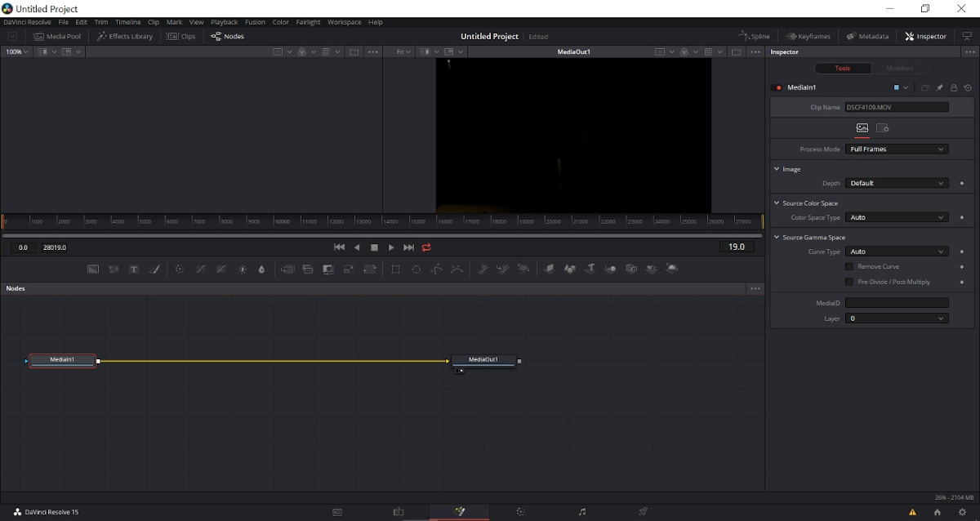This screenshot has width=980, height=521.
Task: Toggle loop playback button
Action: point(426,247)
